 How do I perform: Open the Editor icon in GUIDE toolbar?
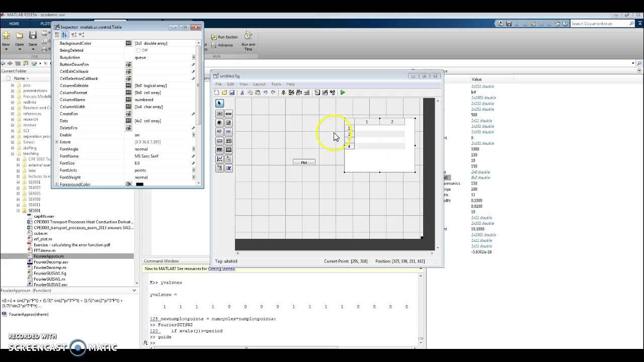click(x=317, y=93)
